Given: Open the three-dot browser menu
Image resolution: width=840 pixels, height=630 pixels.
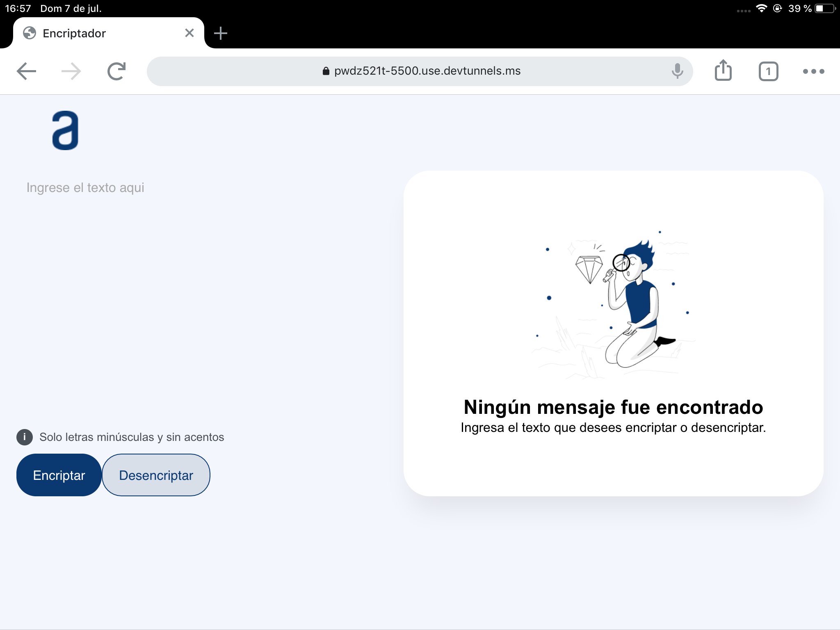Looking at the screenshot, I should [813, 71].
